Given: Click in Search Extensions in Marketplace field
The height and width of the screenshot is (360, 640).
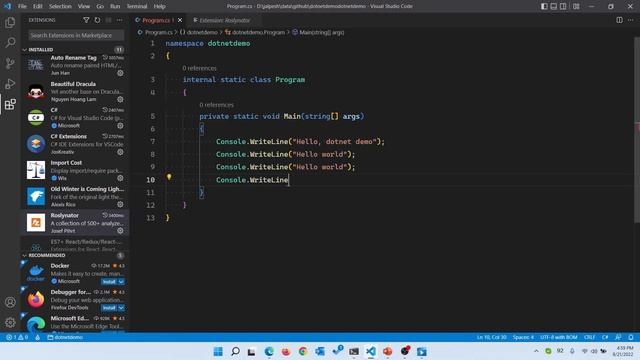Looking at the screenshot, I should click(x=76, y=36).
